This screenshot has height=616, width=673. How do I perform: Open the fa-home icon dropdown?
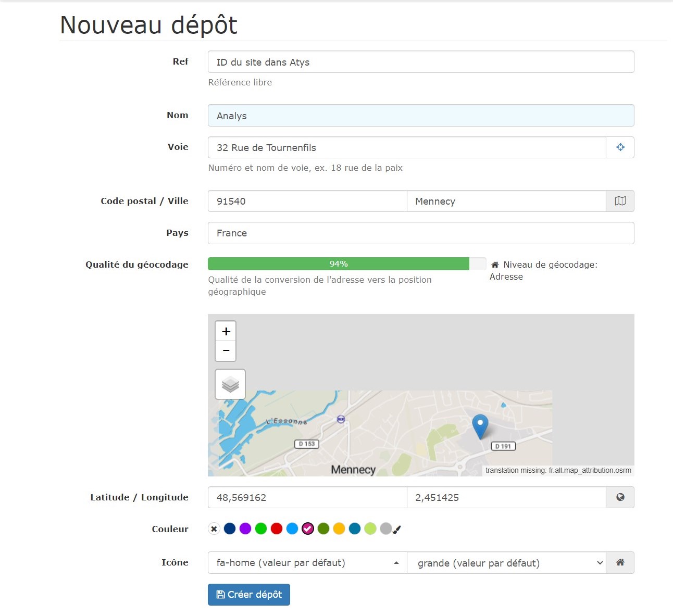coord(307,562)
